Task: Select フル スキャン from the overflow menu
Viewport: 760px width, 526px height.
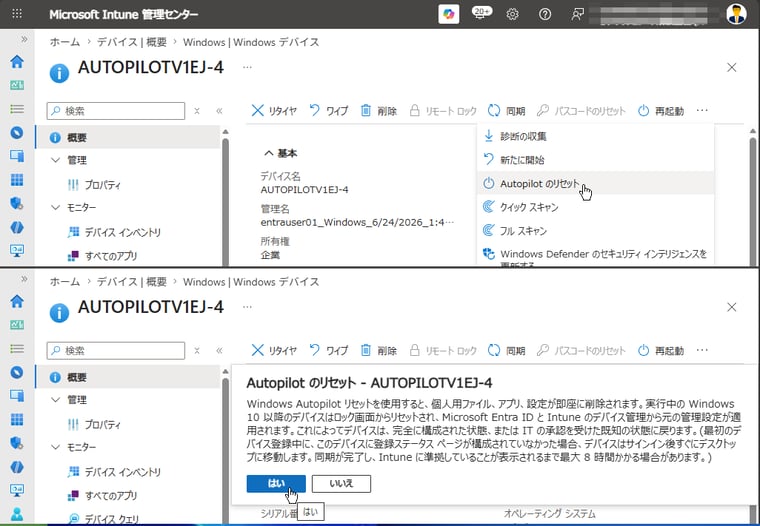Action: [x=595, y=230]
